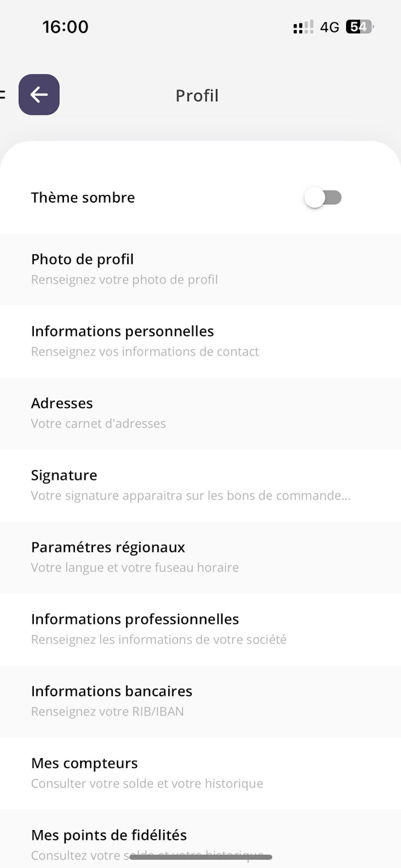Tap the home indicator bar at bottom
The width and height of the screenshot is (401, 868).
click(200, 857)
